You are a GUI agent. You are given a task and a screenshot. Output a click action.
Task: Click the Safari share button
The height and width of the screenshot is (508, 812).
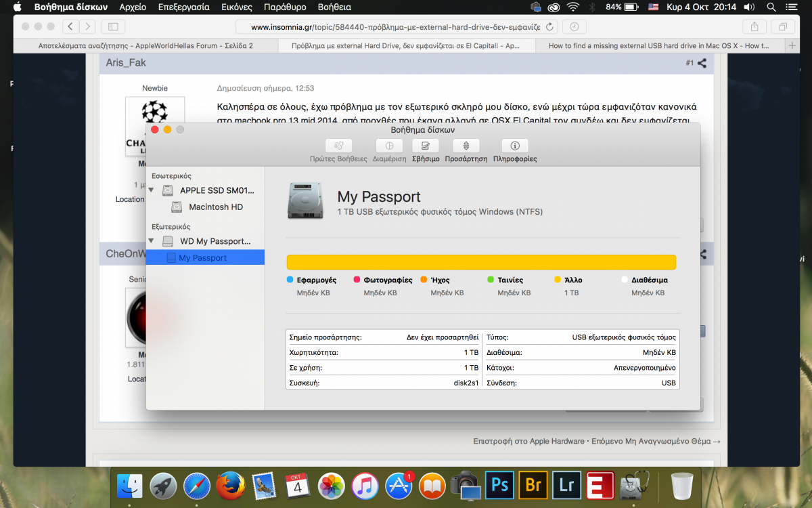[x=754, y=26]
